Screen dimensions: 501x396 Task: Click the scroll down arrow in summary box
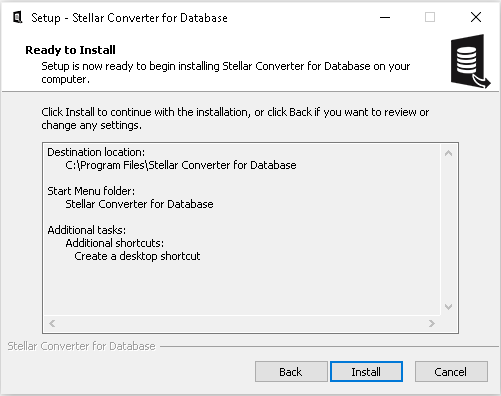click(449, 307)
